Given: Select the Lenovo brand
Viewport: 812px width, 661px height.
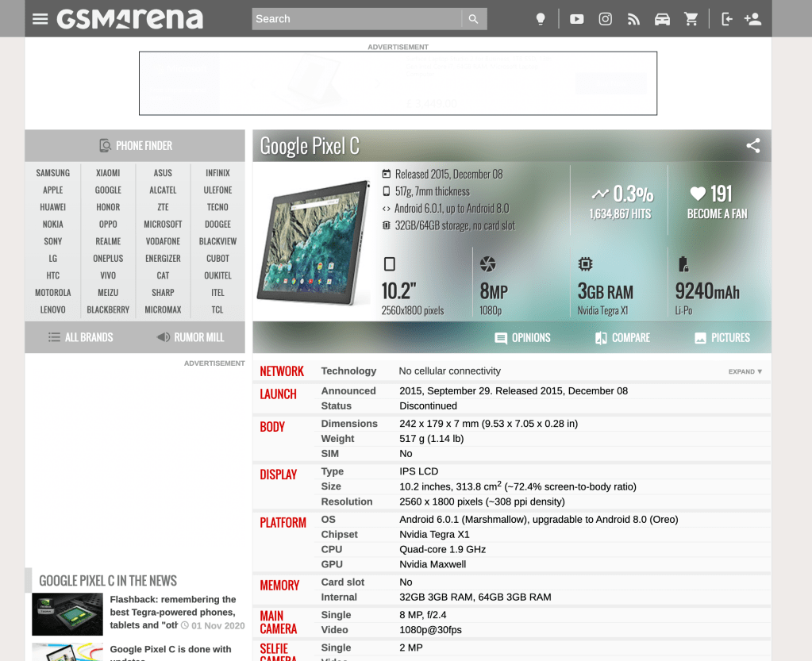Looking at the screenshot, I should tap(53, 309).
